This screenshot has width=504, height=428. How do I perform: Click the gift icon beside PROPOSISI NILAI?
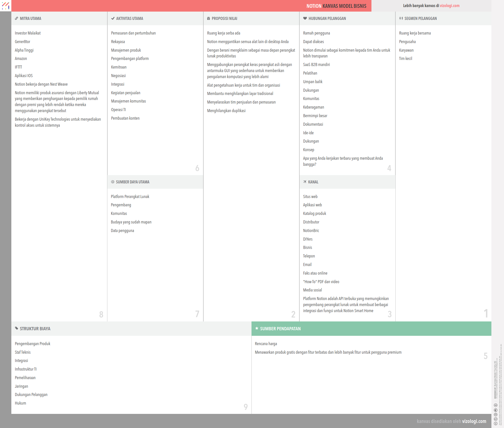[208, 18]
